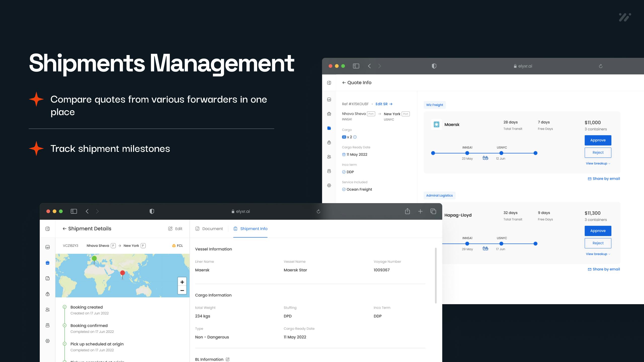
Task: Open the team members icon in the sidebar
Action: click(x=48, y=310)
